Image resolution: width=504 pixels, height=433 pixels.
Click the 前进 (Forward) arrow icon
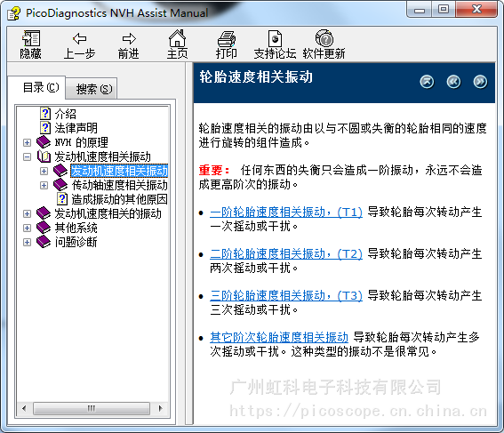tap(129, 38)
